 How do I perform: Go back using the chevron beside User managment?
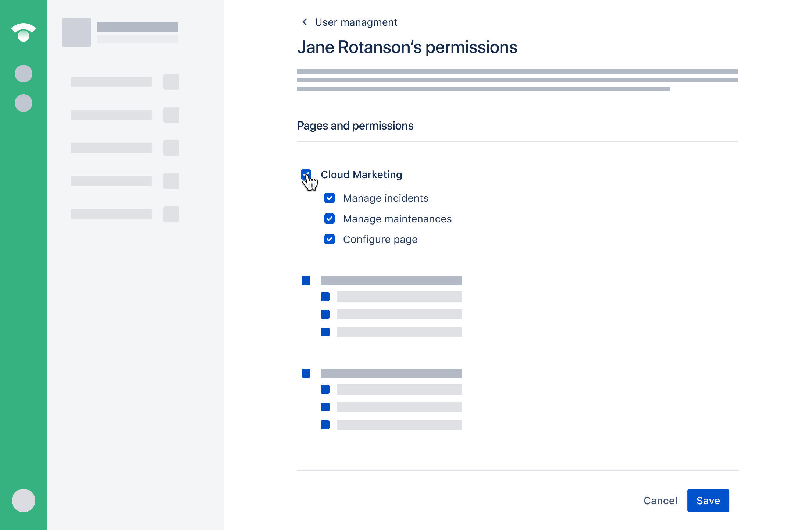tap(304, 22)
